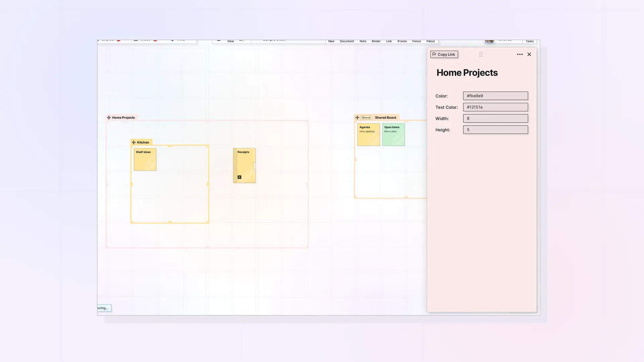Open the Tasks tab at top right
The height and width of the screenshot is (362, 644).
[530, 41]
